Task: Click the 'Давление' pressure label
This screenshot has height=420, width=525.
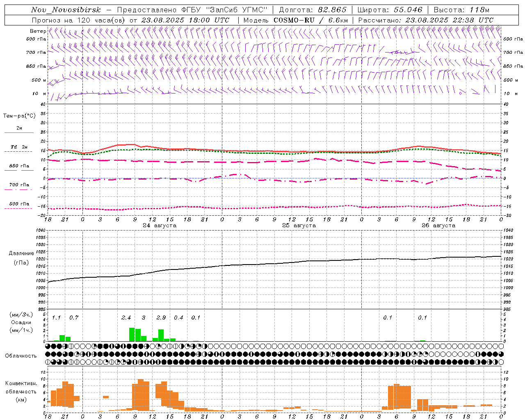Action: click(21, 253)
